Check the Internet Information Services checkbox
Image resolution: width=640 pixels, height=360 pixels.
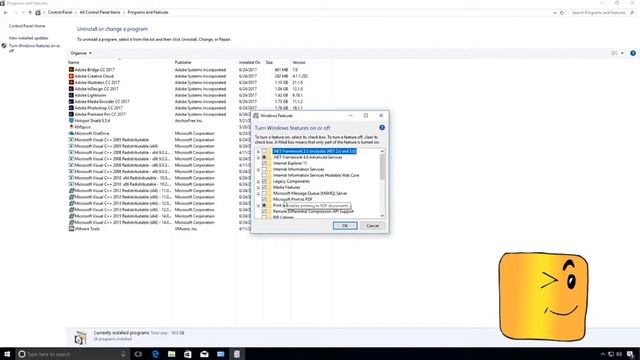point(264,169)
